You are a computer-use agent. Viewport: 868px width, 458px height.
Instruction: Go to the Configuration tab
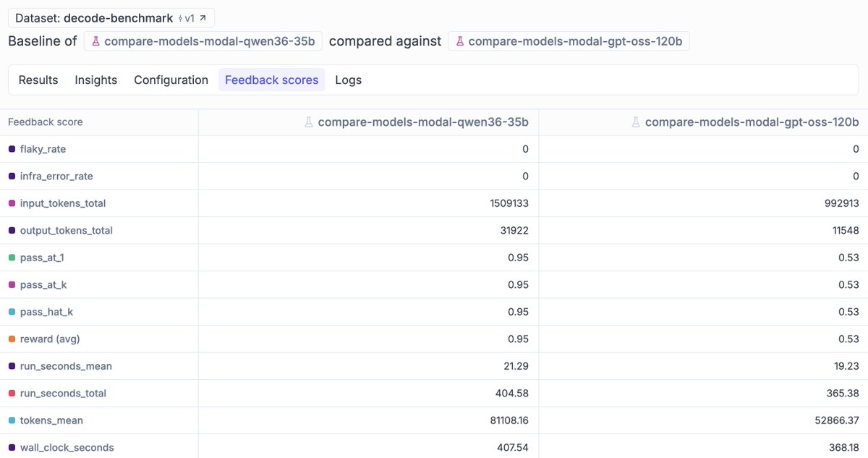pyautogui.click(x=171, y=80)
